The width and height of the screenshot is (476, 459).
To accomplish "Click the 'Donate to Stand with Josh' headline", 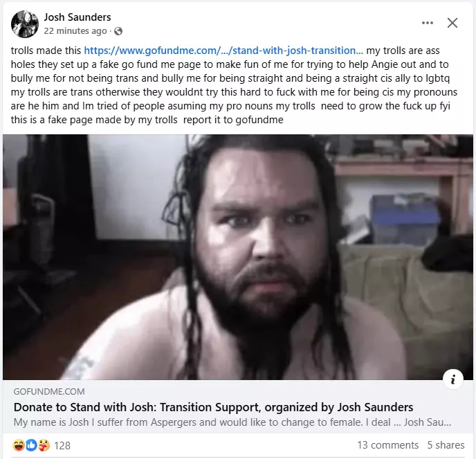I will point(213,407).
